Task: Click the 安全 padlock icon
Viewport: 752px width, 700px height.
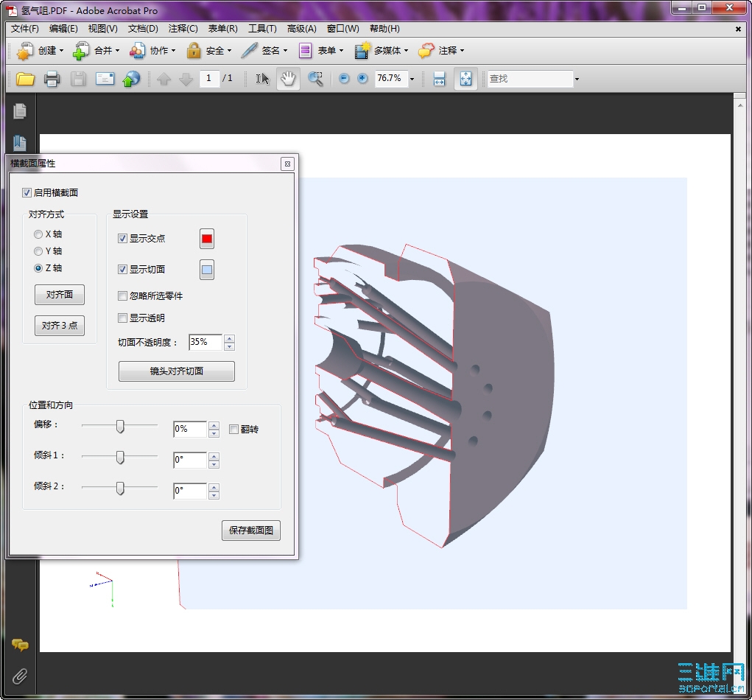Action: pyautogui.click(x=193, y=50)
